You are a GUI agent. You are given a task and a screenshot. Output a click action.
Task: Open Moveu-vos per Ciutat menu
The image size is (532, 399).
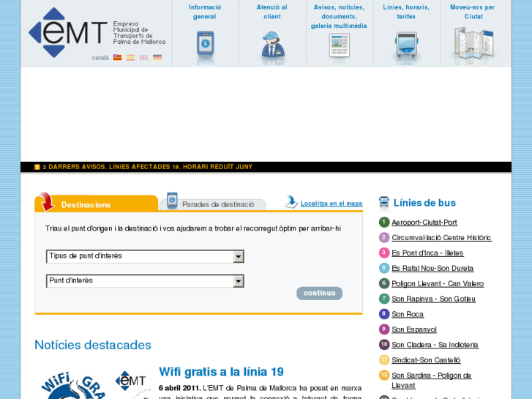pyautogui.click(x=473, y=12)
